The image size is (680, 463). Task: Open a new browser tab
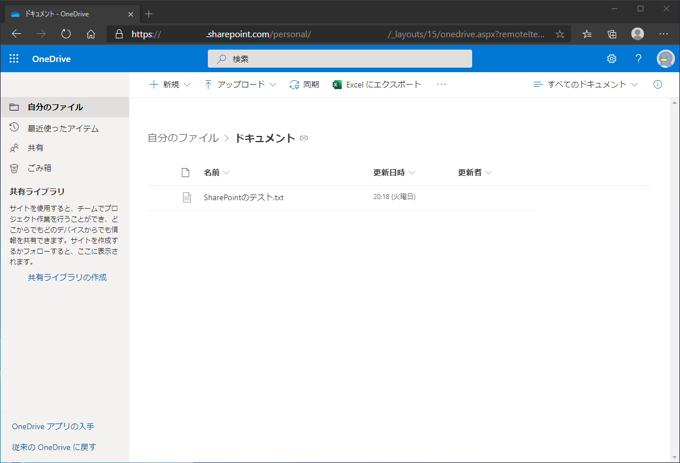(x=149, y=14)
